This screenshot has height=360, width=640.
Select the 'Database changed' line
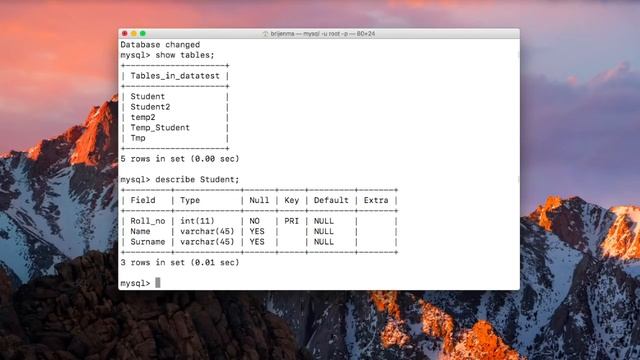coord(160,44)
